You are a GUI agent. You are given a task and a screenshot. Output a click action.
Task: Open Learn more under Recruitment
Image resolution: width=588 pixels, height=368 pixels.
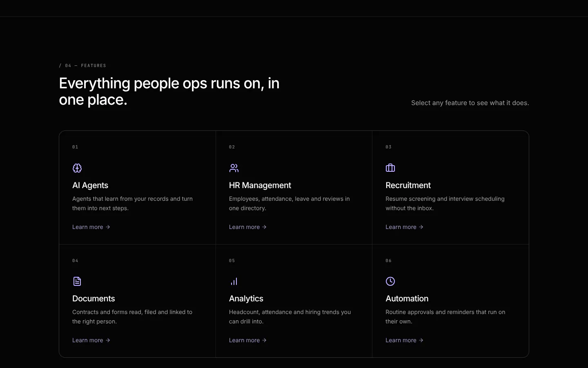[405, 227]
